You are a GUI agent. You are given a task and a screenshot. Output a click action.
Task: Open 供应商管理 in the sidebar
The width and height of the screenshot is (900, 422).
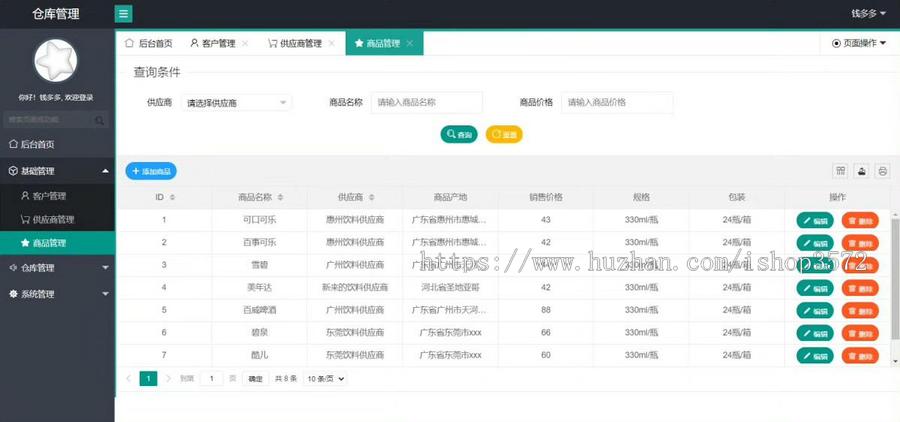[57, 219]
